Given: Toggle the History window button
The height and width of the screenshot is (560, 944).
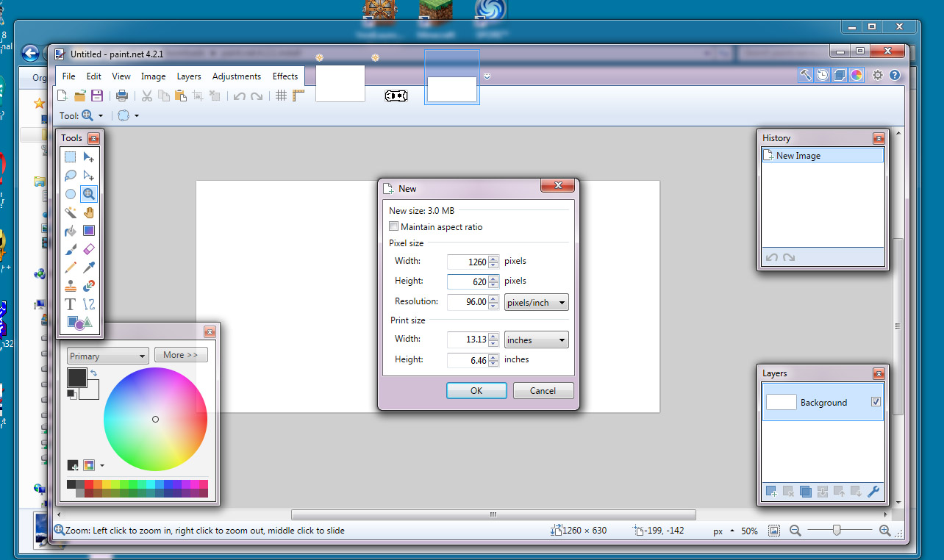Looking at the screenshot, I should (823, 75).
